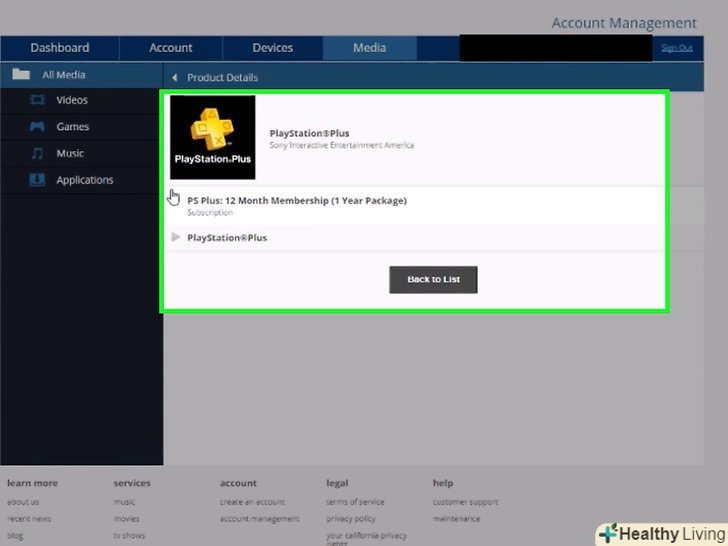Click the Product Details header text
This screenshot has width=728, height=546.
click(222, 78)
